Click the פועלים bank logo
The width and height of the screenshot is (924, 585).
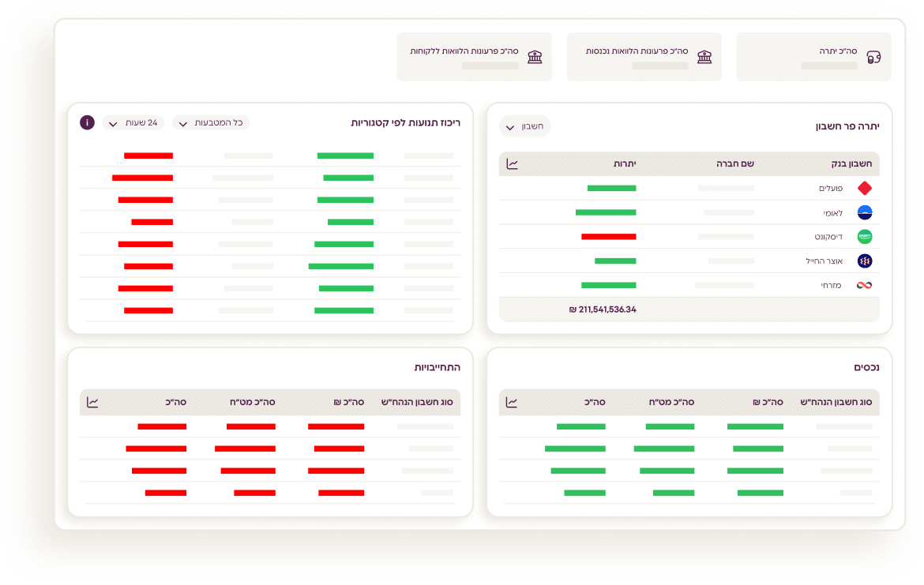coord(865,189)
